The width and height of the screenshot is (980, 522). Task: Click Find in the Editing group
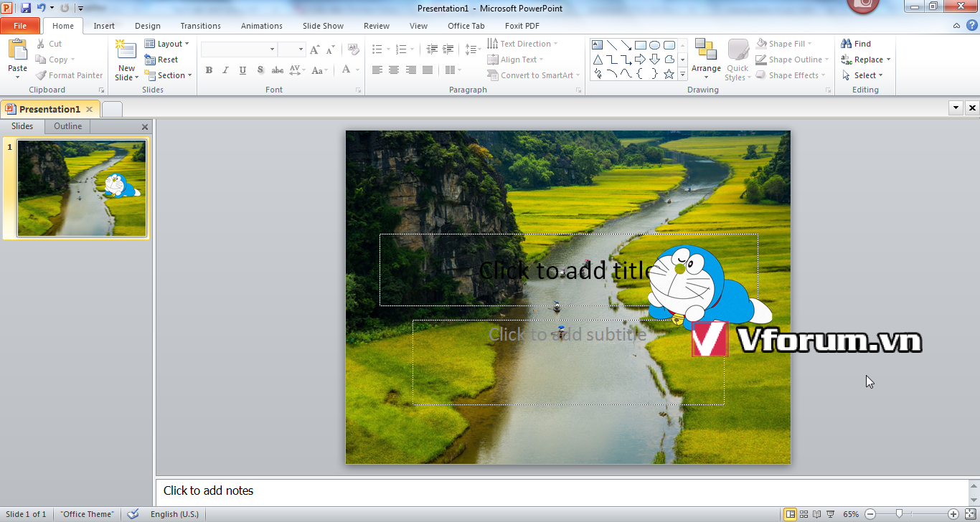coord(856,44)
